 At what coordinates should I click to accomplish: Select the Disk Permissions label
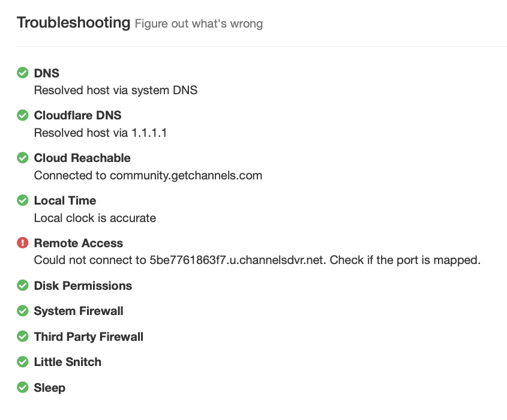(83, 286)
